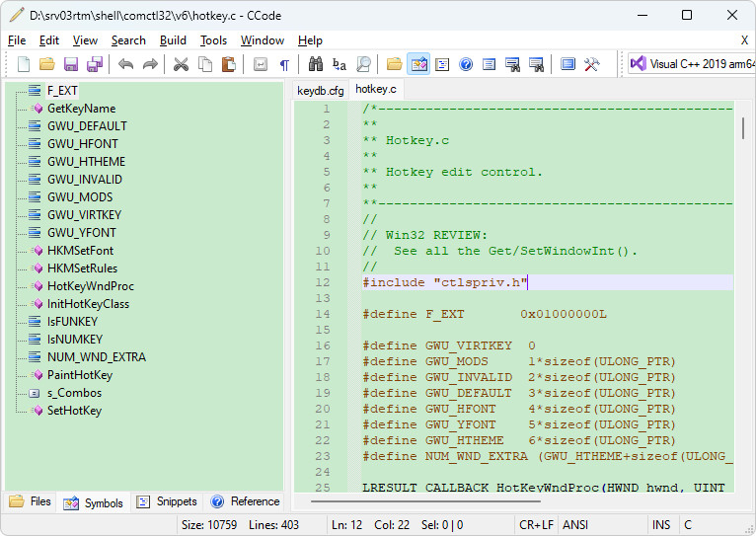Open Reference panel help icon in toolbar
Image resolution: width=756 pixels, height=536 pixels.
pyautogui.click(x=466, y=64)
